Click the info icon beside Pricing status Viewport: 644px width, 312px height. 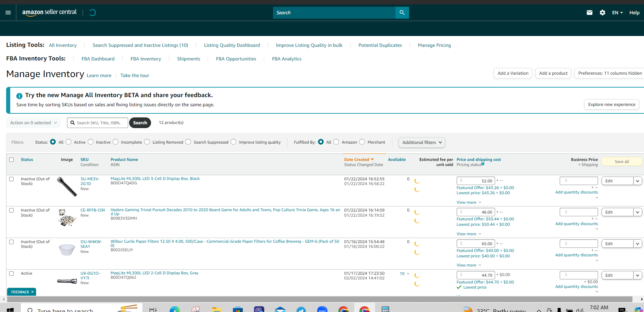point(483,164)
